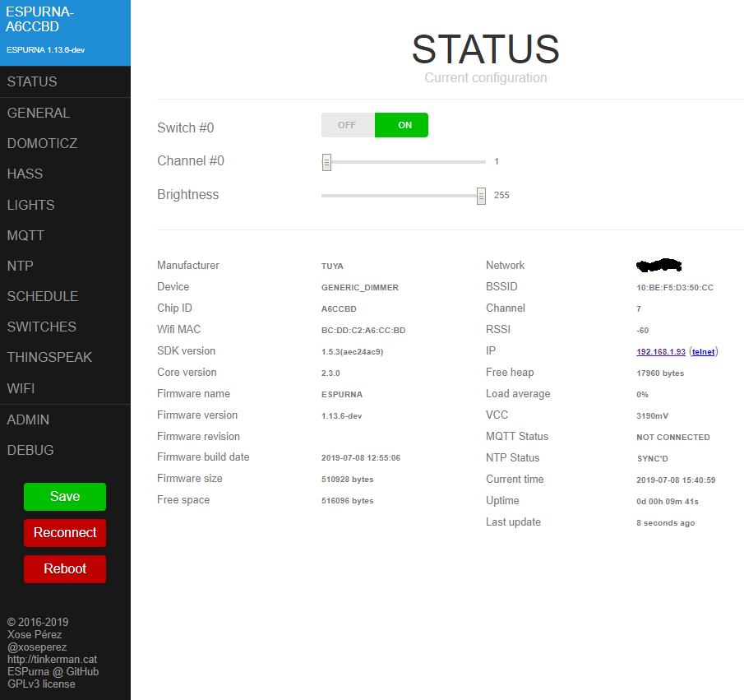Open the http://tinkerman.cat link
The image size is (744, 700).
coord(52,659)
